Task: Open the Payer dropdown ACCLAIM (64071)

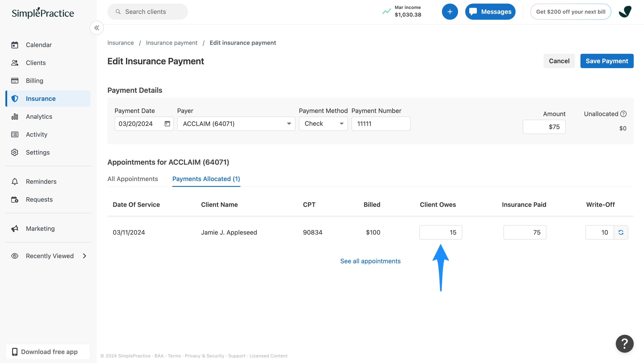Action: [236, 124]
